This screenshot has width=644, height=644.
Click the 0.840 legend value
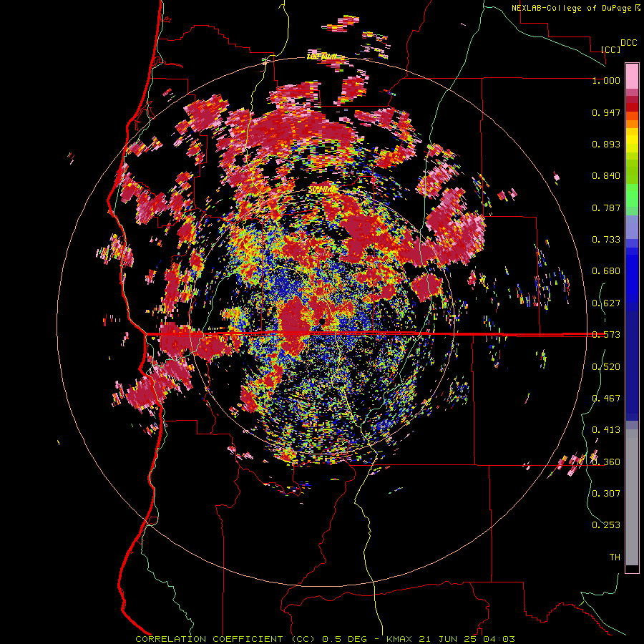point(606,176)
